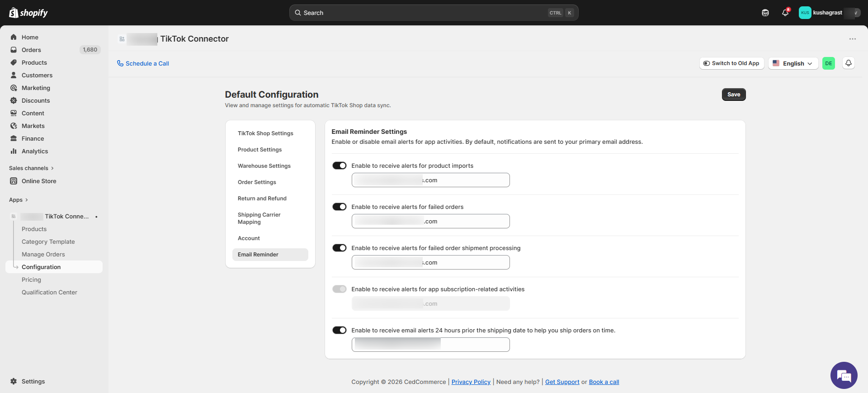Click the Save button

tap(734, 95)
